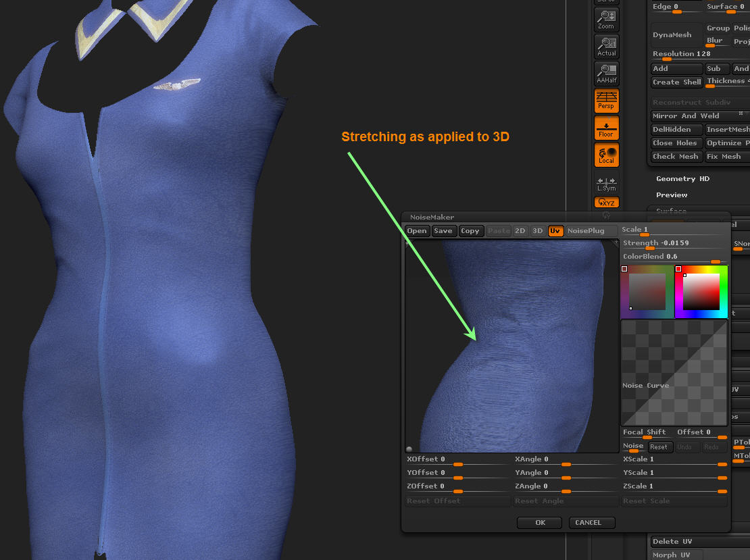Click the NoiseMaker dress preview window
750x560 pixels.
511,346
